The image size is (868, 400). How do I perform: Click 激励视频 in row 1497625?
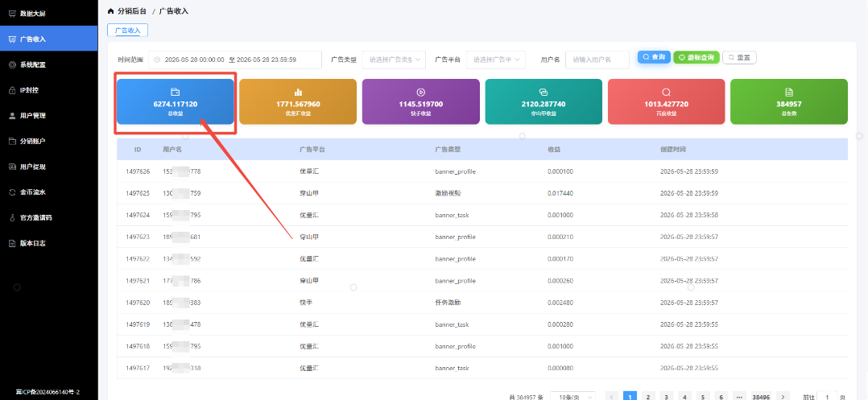[448, 193]
